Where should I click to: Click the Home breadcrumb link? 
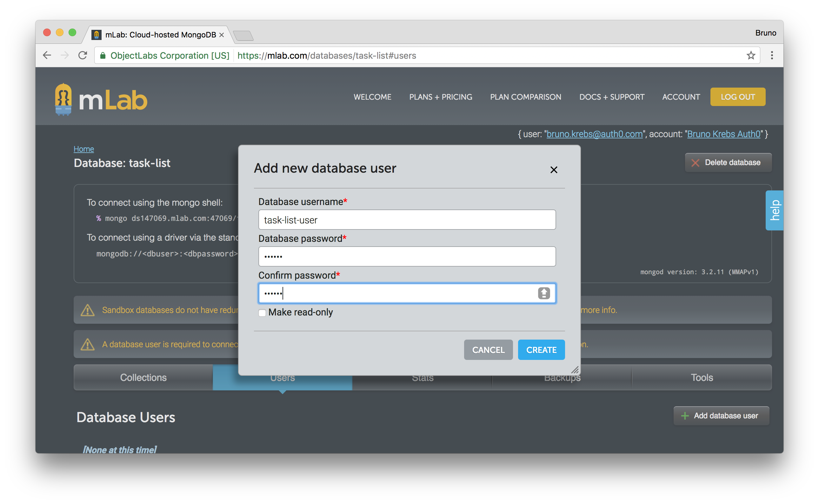pyautogui.click(x=83, y=149)
